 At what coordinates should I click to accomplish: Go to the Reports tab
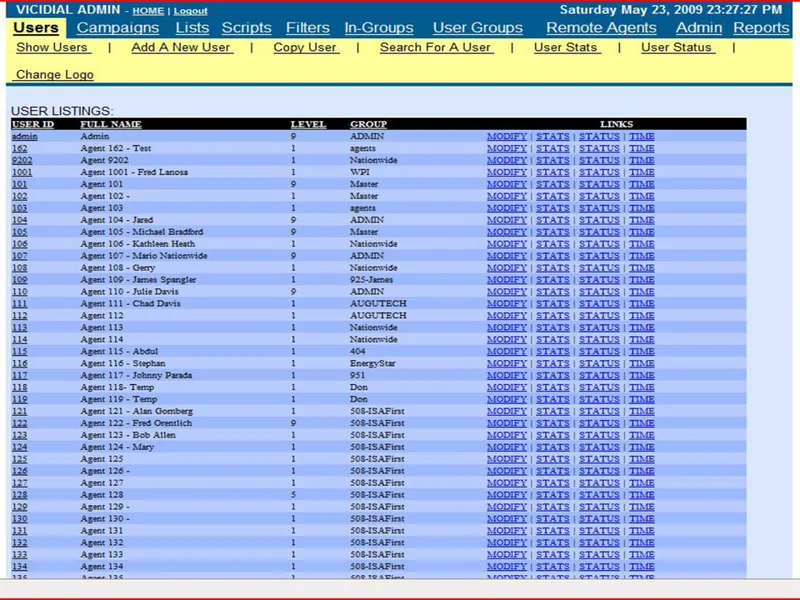point(761,28)
